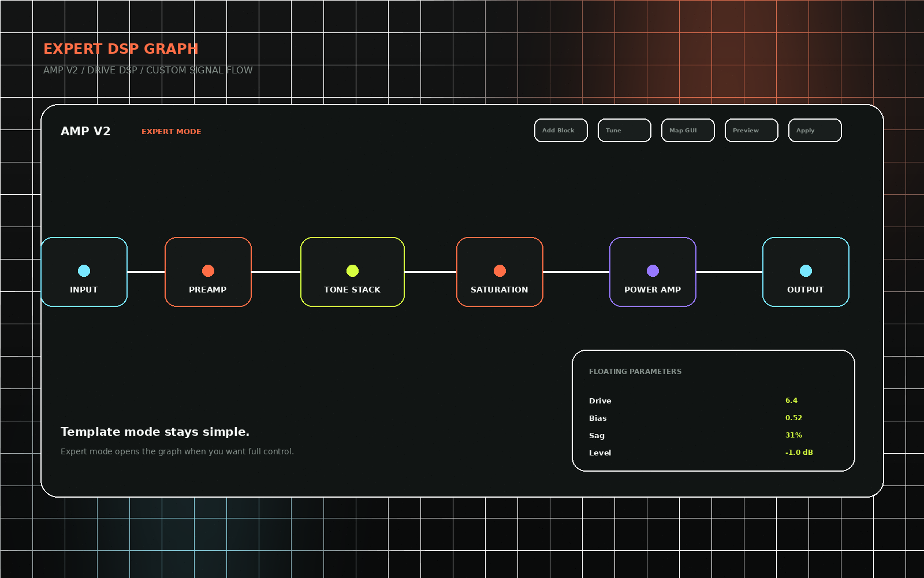This screenshot has width=924, height=578.
Task: Click the Add Block button
Action: 561,130
